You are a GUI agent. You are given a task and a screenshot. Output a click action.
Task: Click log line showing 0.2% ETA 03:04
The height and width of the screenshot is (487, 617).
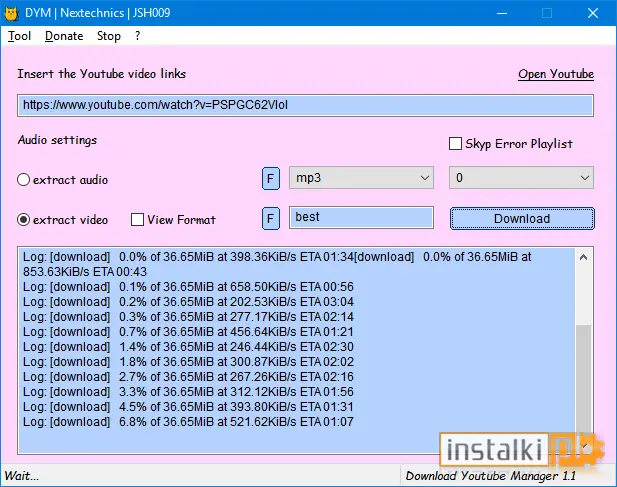pyautogui.click(x=188, y=302)
